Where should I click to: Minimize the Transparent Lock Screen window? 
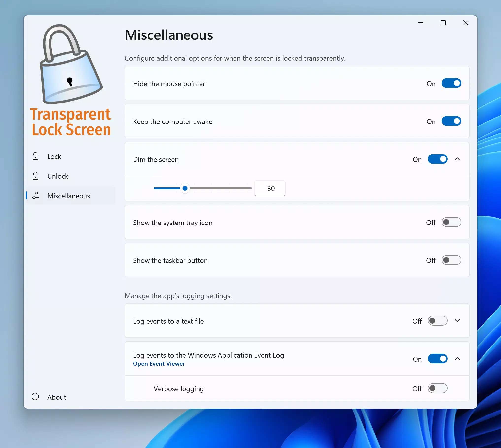pos(420,23)
